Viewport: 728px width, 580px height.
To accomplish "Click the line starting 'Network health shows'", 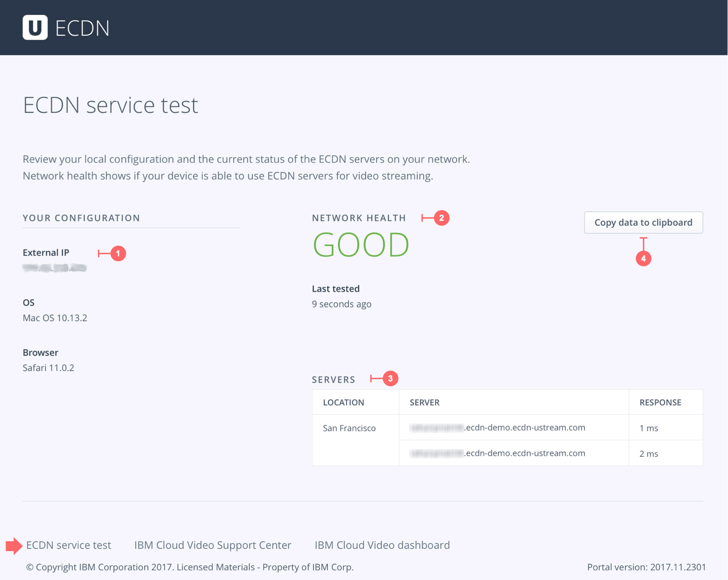I will (228, 176).
